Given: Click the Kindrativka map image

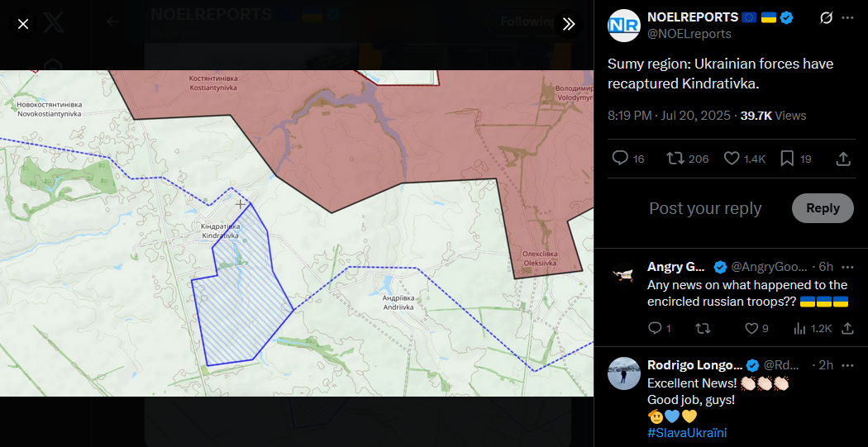Looking at the screenshot, I should tap(297, 233).
